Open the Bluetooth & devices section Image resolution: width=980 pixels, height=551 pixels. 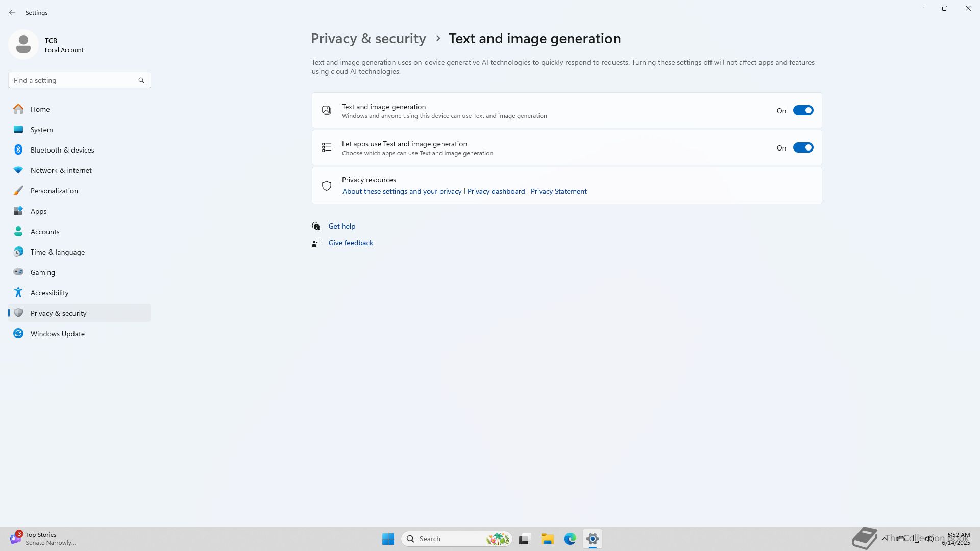click(x=62, y=150)
